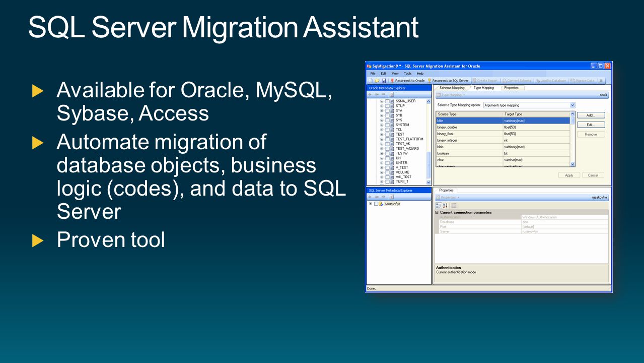
Task: Click the Save project floppy icon
Action: 384,81
